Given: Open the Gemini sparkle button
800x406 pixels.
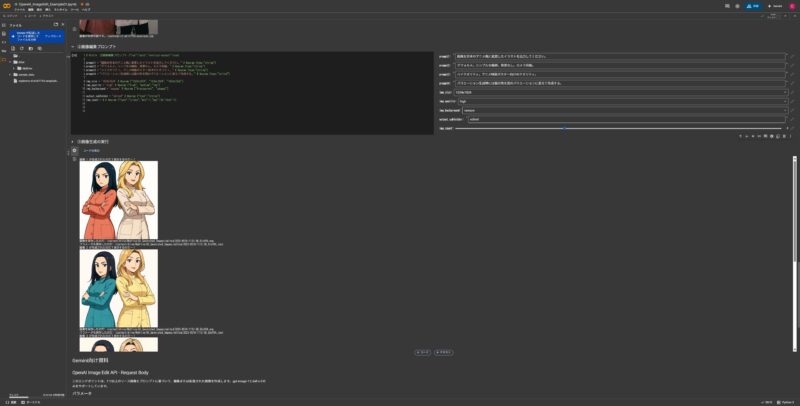Looking at the screenshot, I should [x=776, y=6].
